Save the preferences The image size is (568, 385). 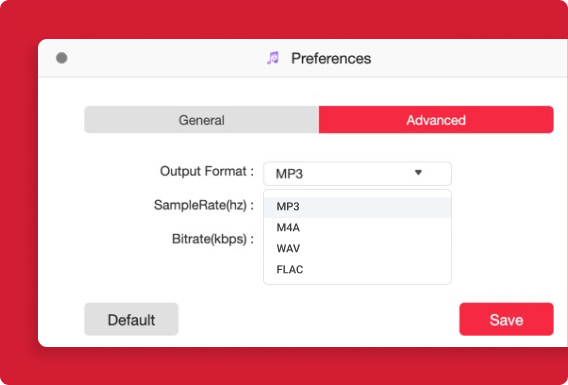click(506, 319)
